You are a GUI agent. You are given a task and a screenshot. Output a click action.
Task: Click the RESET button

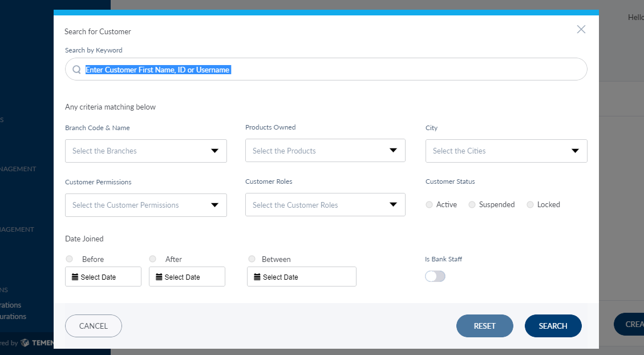(x=484, y=326)
